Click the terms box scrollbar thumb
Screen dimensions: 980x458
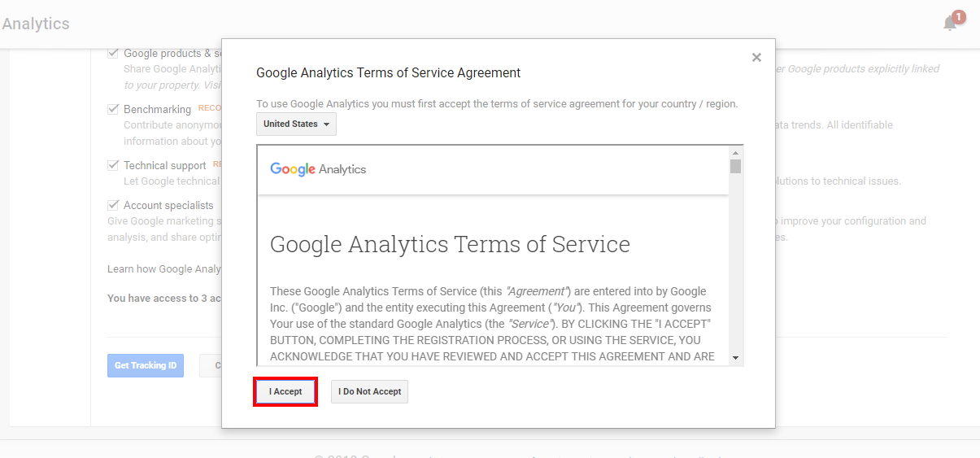click(735, 167)
